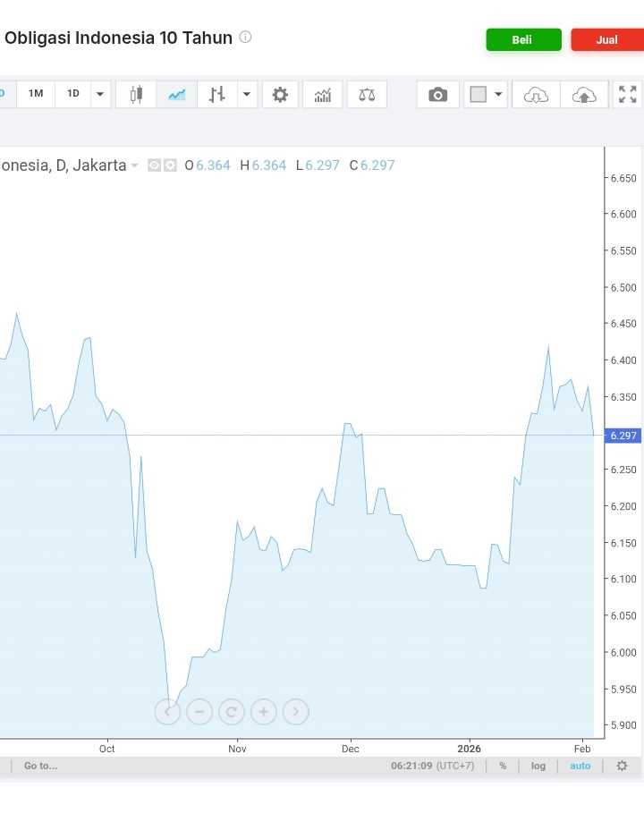
Task: Toggle percent scale mode
Action: (x=503, y=766)
